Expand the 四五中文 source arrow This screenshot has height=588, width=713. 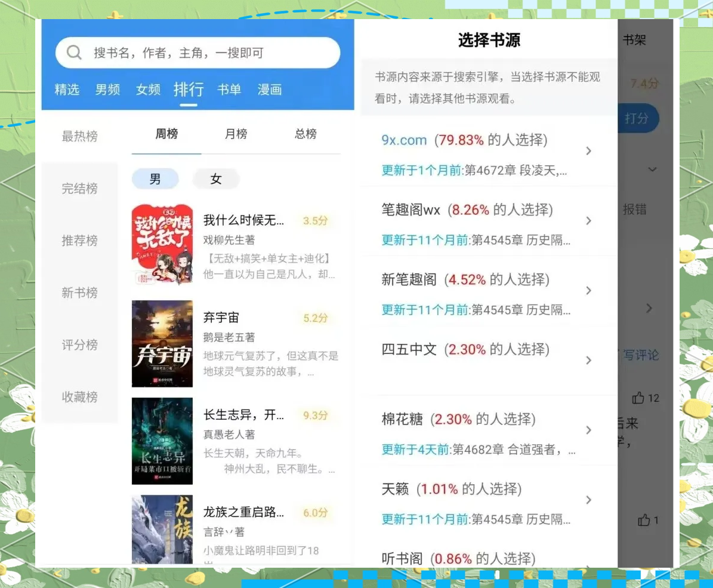(x=589, y=361)
